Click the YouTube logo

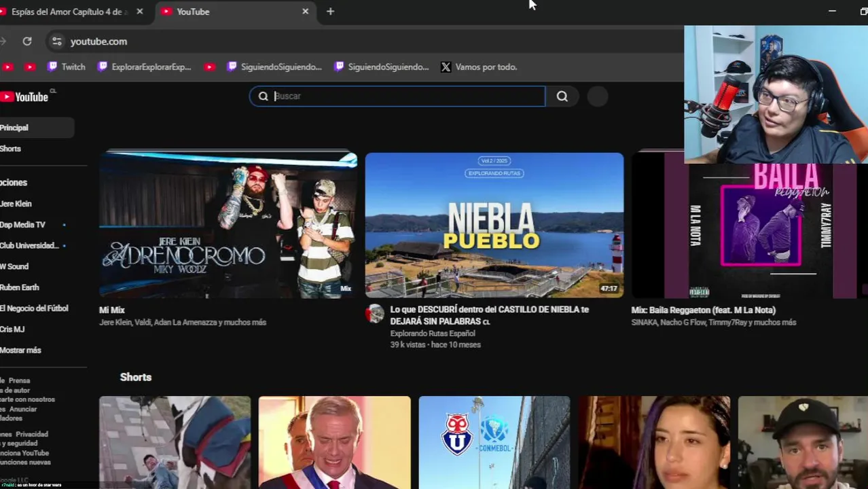25,97
